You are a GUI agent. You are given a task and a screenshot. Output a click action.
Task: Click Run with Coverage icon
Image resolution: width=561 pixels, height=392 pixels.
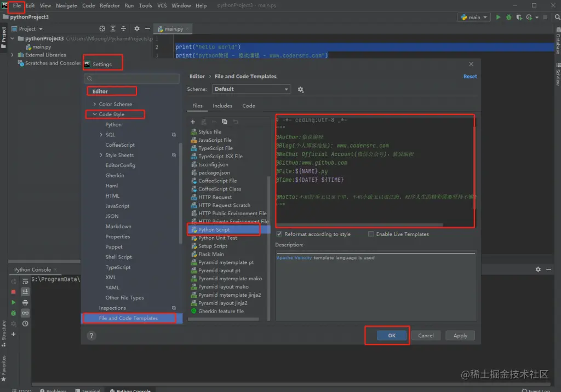[519, 17]
